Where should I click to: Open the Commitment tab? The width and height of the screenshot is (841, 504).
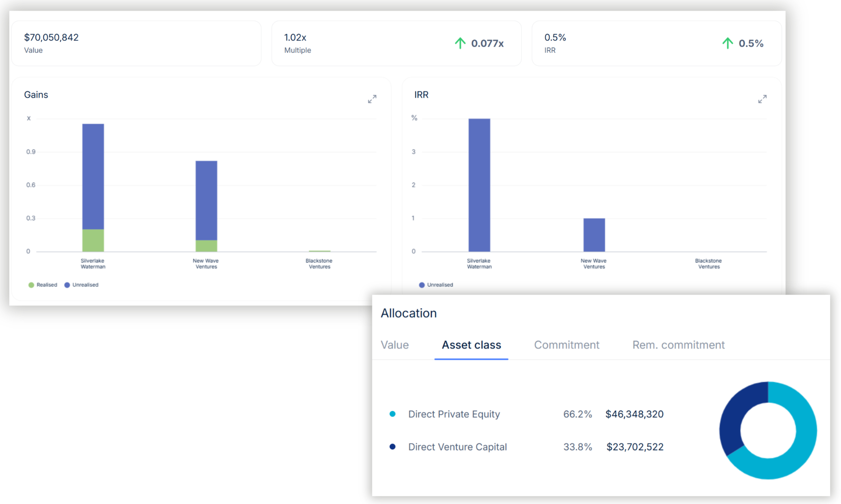click(566, 345)
